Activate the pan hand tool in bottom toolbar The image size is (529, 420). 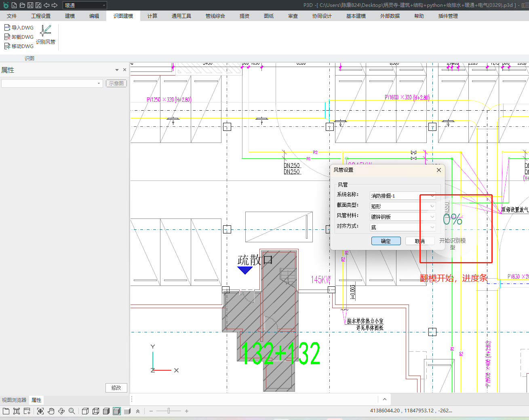51,411
